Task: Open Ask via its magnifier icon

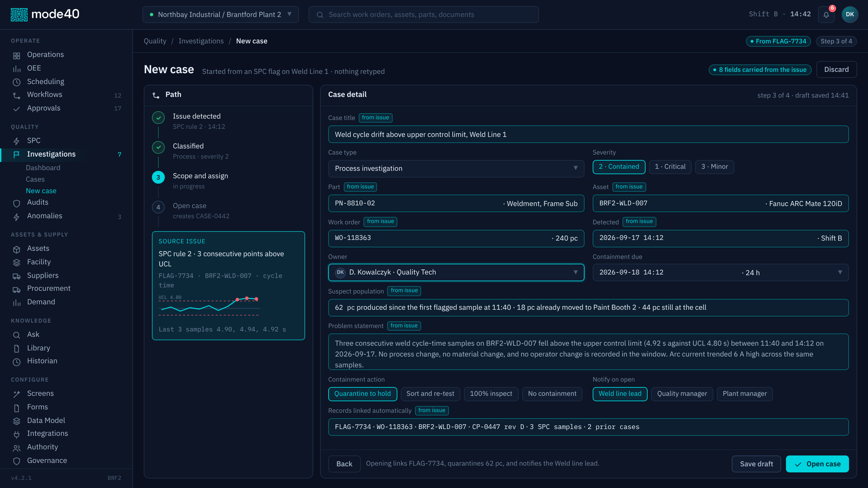Action: (x=17, y=335)
